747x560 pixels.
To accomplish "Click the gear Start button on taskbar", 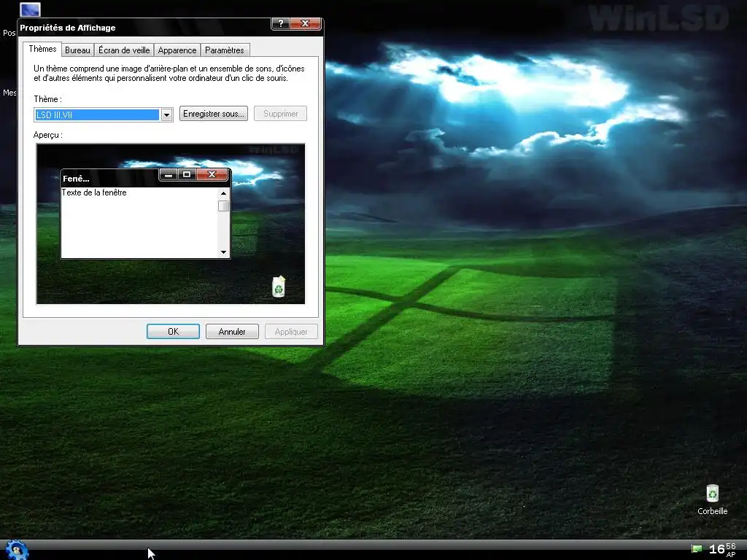I will [18, 551].
